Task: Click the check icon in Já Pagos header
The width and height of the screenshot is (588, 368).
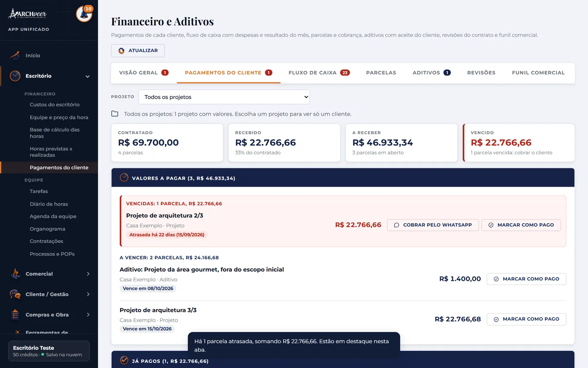Action: point(124,360)
